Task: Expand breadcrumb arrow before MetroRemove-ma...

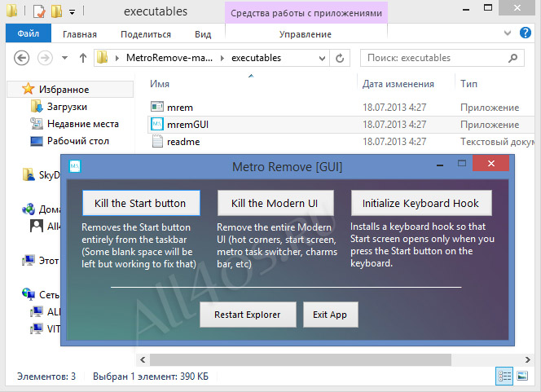Action: pos(117,58)
